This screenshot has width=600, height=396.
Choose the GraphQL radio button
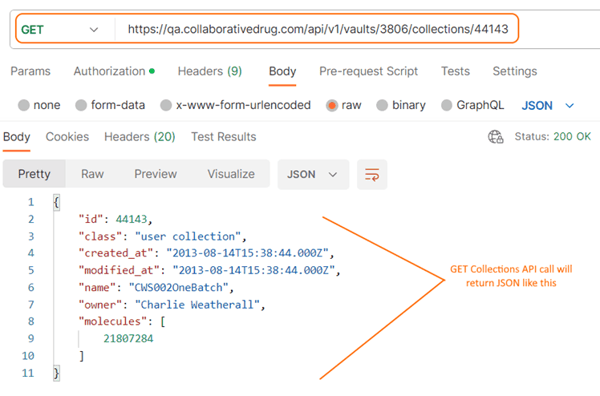coord(447,105)
